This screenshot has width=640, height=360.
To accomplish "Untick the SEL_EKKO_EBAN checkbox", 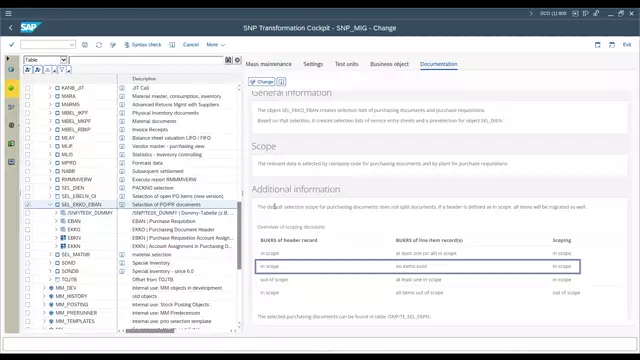I will (27, 204).
